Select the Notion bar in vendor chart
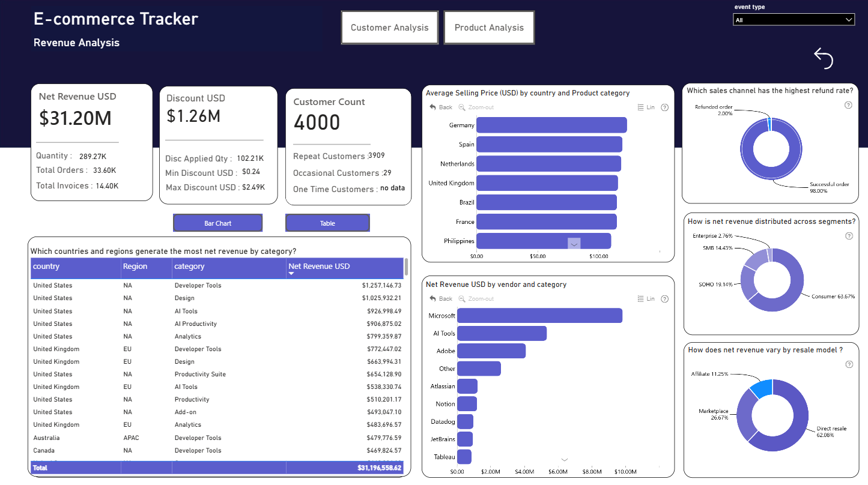The width and height of the screenshot is (868, 485). [x=467, y=404]
